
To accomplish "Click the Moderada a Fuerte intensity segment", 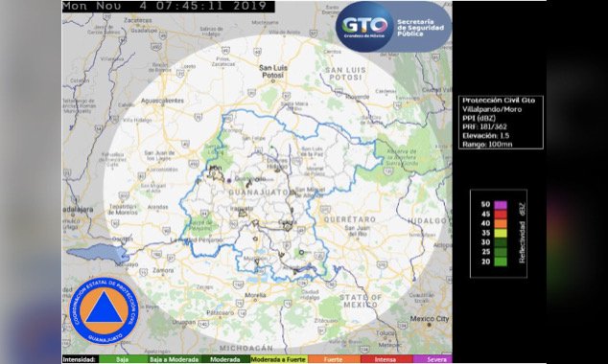I will [279, 360].
